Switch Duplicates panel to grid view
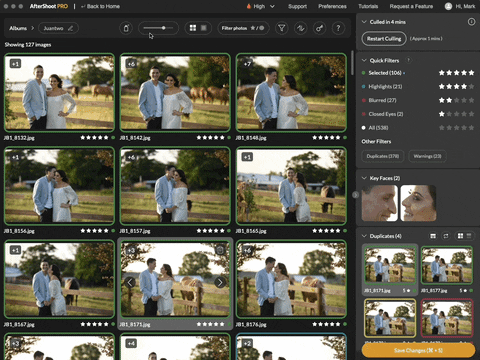This screenshot has width=480, height=360. tap(460, 236)
